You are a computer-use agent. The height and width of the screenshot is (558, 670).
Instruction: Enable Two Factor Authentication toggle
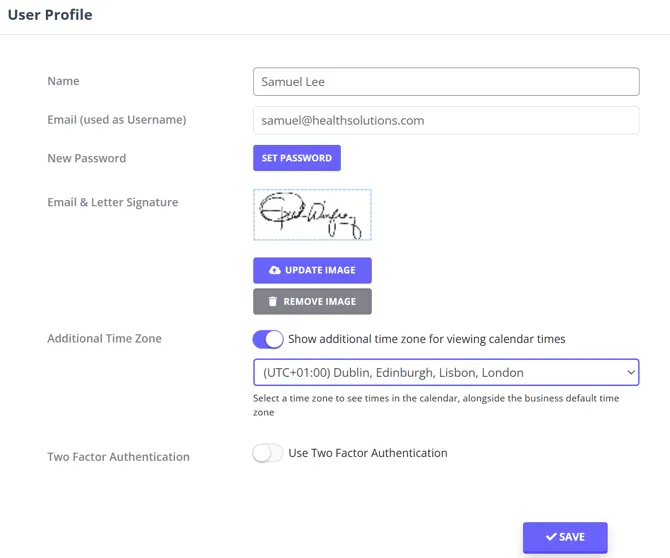pyautogui.click(x=268, y=453)
